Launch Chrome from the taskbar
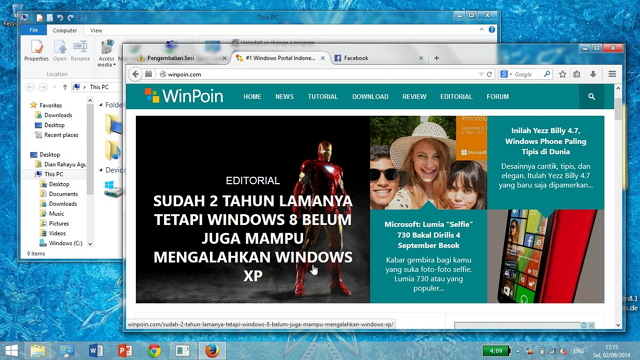640x360 pixels. (154, 351)
